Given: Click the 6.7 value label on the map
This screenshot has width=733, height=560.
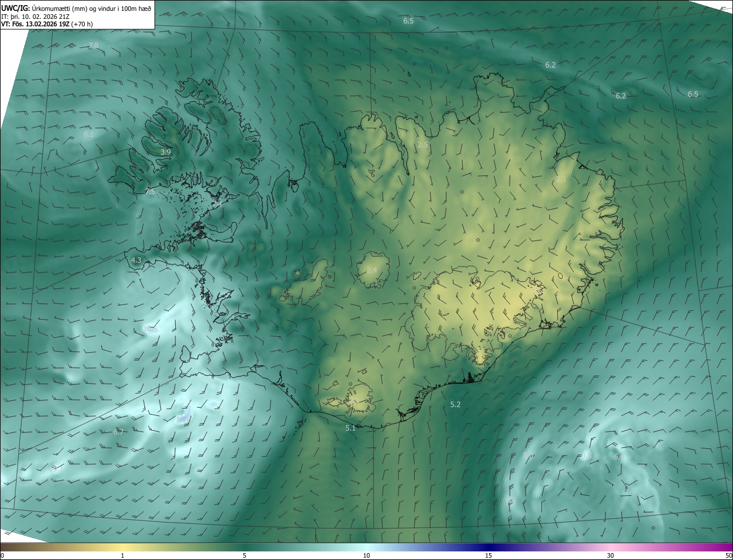Looking at the screenshot, I should (119, 432).
